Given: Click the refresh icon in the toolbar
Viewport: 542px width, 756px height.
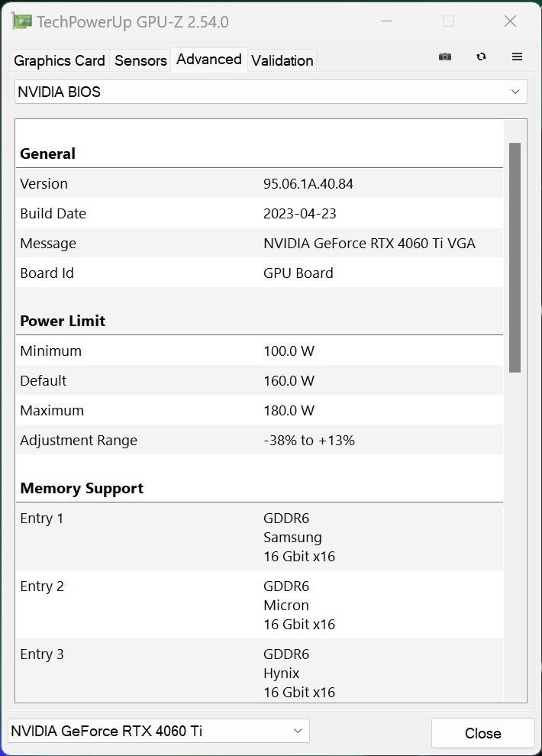Looking at the screenshot, I should [481, 57].
